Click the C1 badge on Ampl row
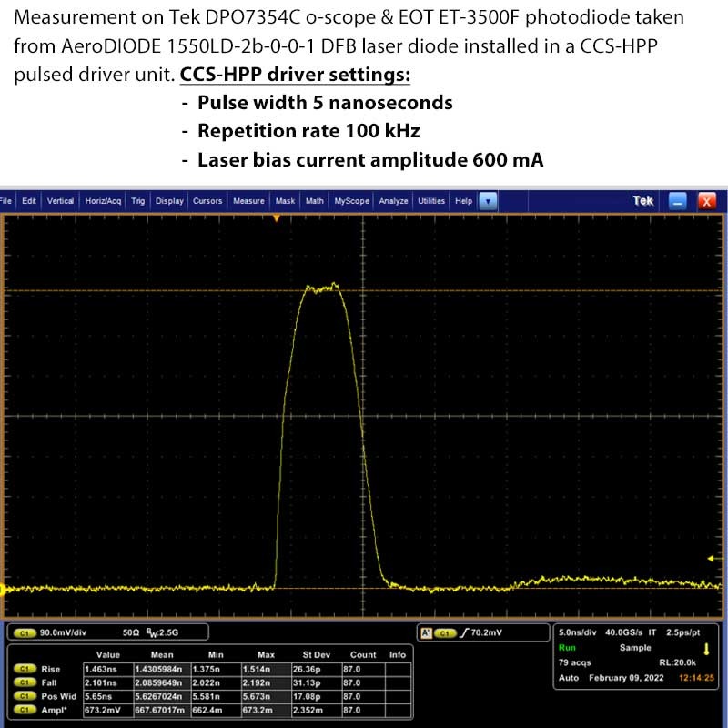Image resolution: width=728 pixels, height=728 pixels. 25,710
